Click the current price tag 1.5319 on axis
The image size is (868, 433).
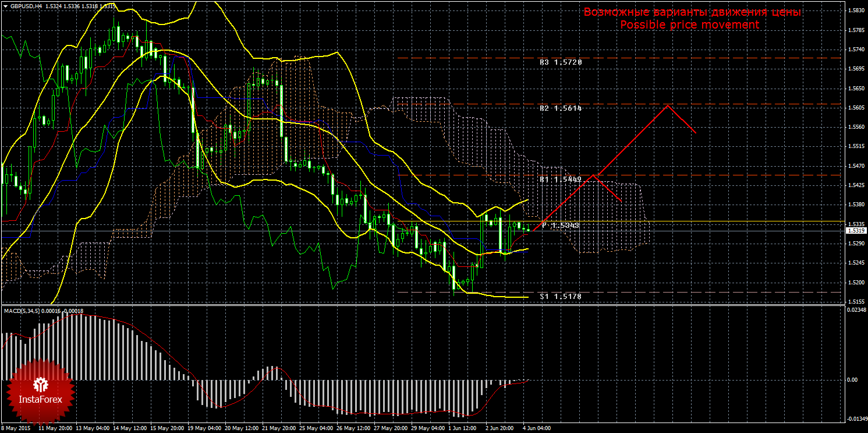pos(855,231)
